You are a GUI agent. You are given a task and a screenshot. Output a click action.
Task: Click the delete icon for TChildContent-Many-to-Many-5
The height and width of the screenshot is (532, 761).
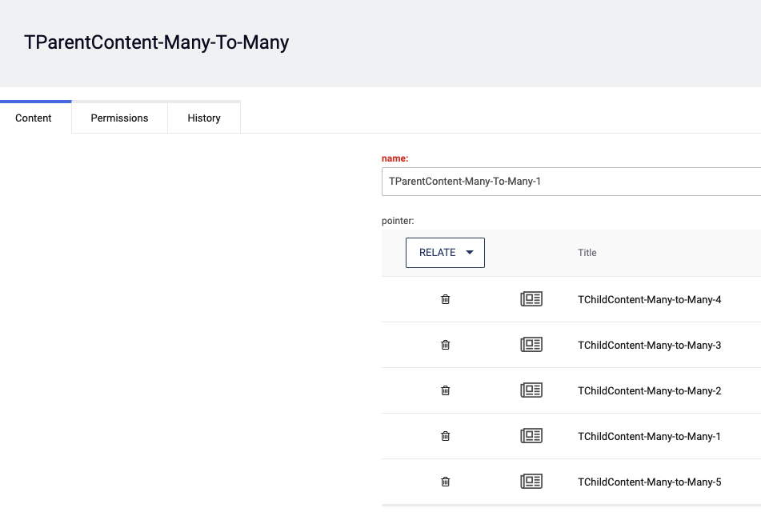pyautogui.click(x=446, y=482)
